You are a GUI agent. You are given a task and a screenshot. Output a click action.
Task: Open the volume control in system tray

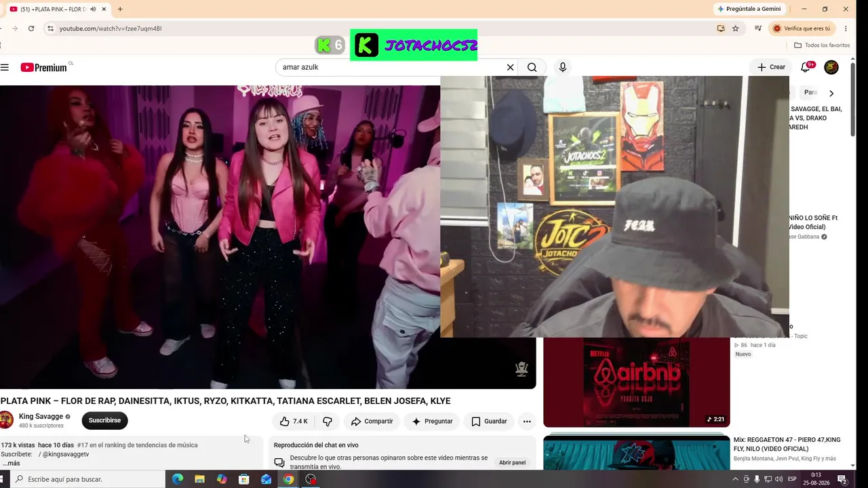tap(778, 479)
